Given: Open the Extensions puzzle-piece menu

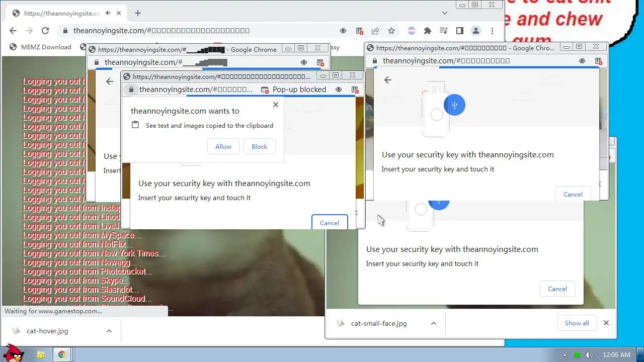Looking at the screenshot, I should pyautogui.click(x=428, y=31).
